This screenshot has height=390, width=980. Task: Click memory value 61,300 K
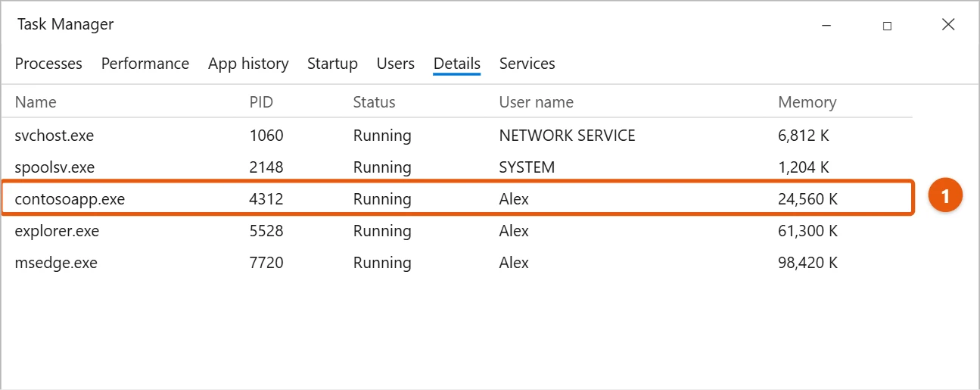(807, 231)
